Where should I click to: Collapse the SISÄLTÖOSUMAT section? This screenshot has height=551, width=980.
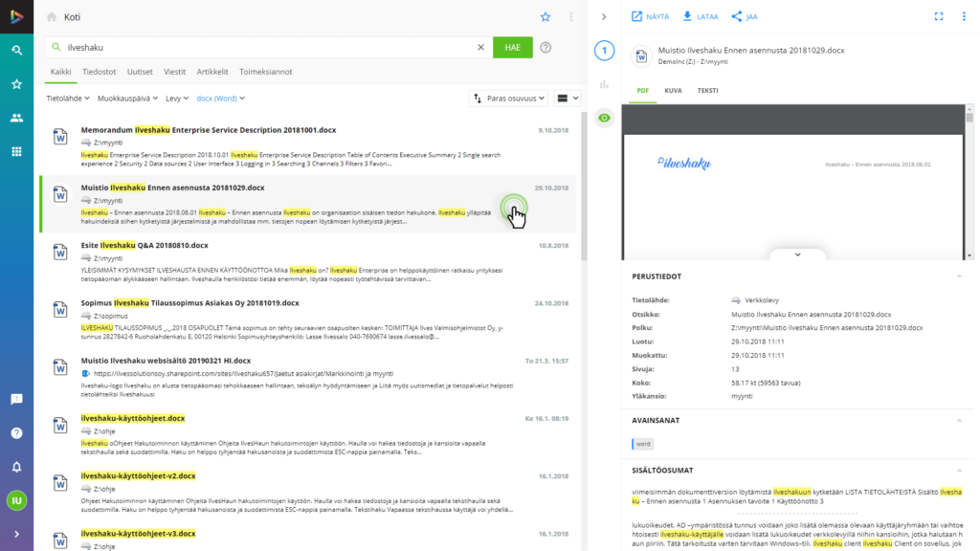[x=959, y=471]
